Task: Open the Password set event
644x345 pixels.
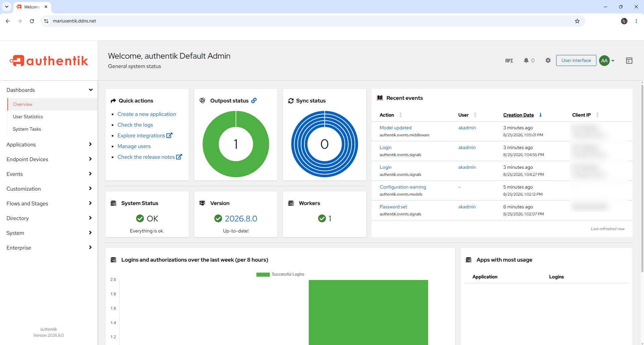Action: 393,207
